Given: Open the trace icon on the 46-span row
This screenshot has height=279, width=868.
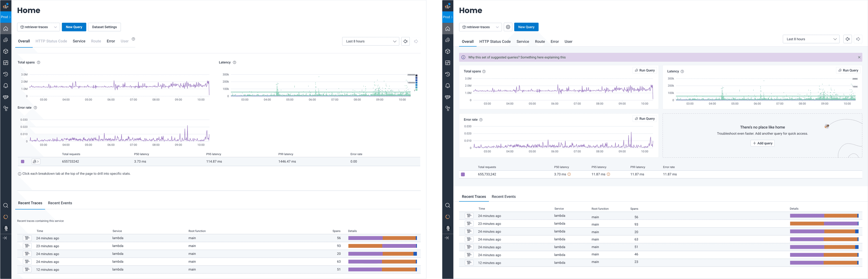Looking at the screenshot, I should (x=469, y=255).
